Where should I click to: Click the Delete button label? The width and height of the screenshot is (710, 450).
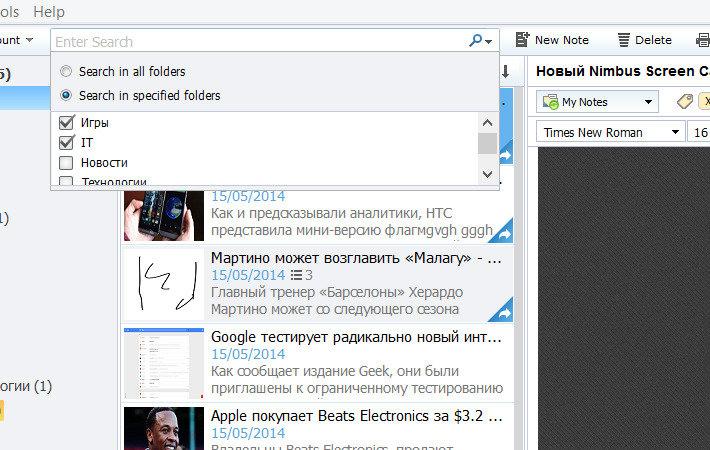tap(653, 40)
